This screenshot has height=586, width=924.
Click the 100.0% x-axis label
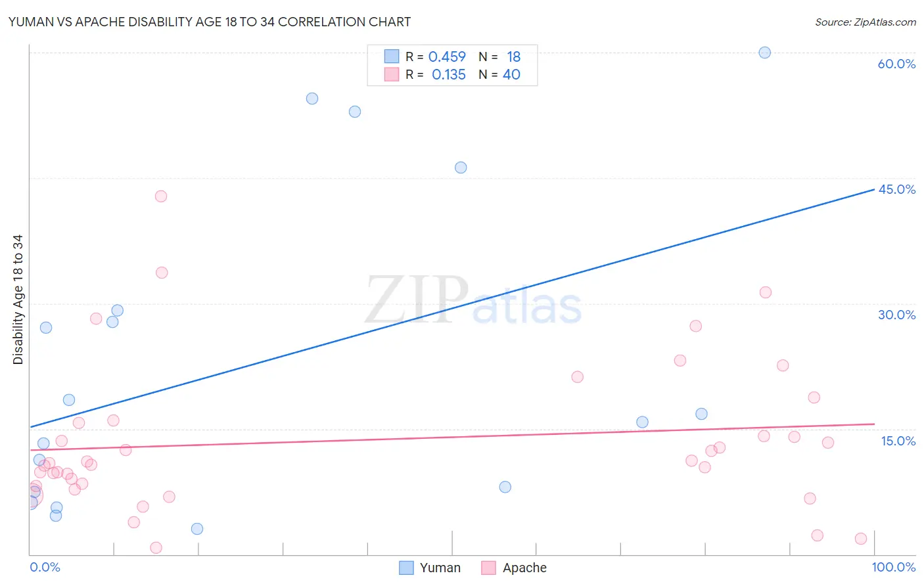[x=894, y=567]
